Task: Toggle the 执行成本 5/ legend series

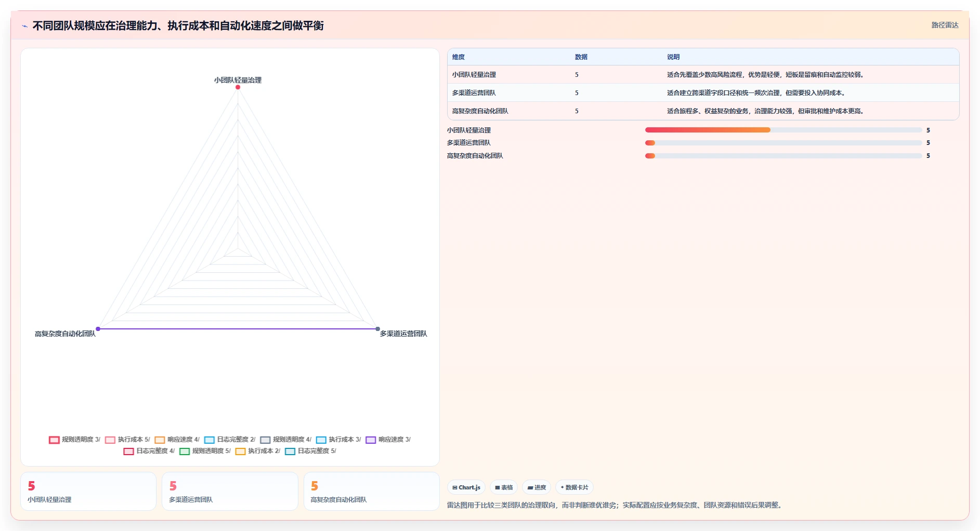Action: (x=127, y=440)
